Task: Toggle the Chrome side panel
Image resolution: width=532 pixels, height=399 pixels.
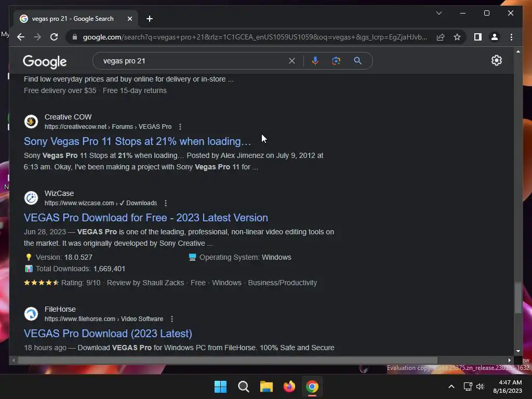Action: [478, 37]
